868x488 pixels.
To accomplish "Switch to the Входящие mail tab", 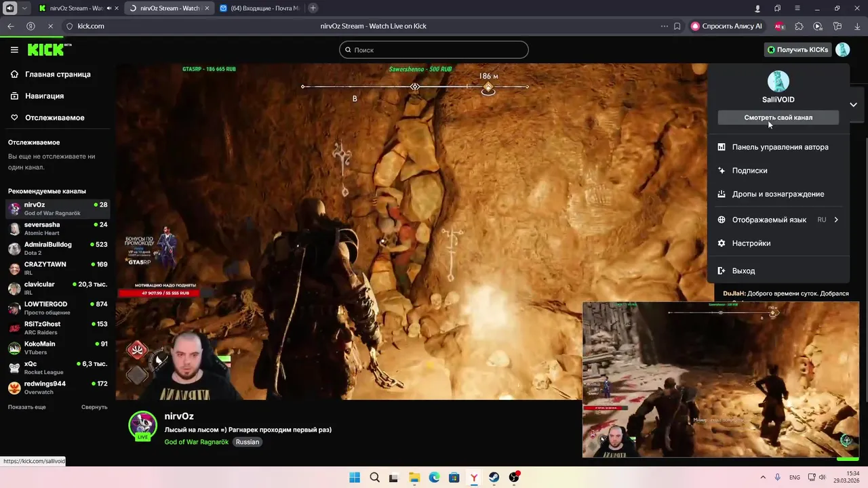I will pyautogui.click(x=259, y=8).
